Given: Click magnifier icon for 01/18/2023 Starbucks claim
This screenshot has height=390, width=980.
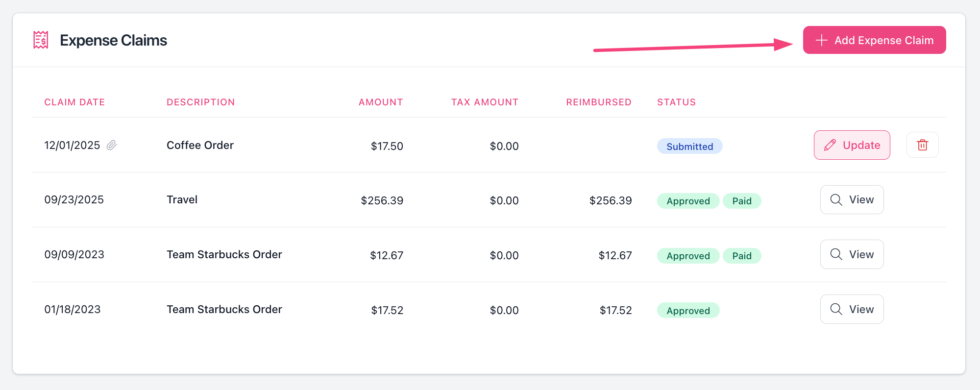Looking at the screenshot, I should click(836, 309).
